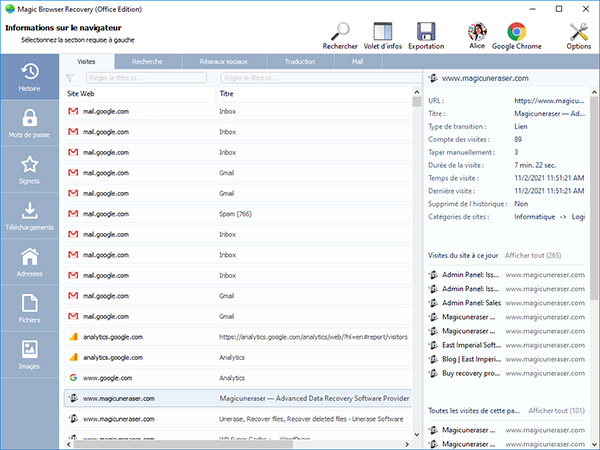Open the Signets star section

point(29,170)
